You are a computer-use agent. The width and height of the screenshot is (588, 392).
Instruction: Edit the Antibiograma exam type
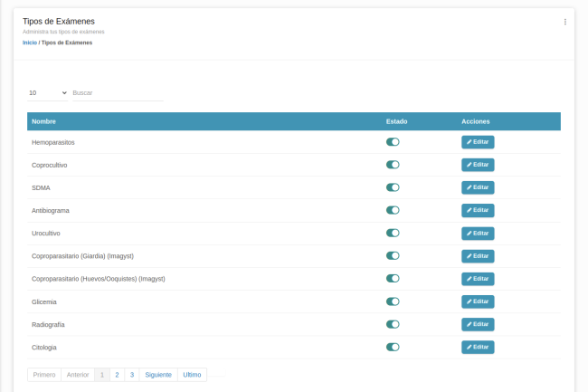click(478, 210)
